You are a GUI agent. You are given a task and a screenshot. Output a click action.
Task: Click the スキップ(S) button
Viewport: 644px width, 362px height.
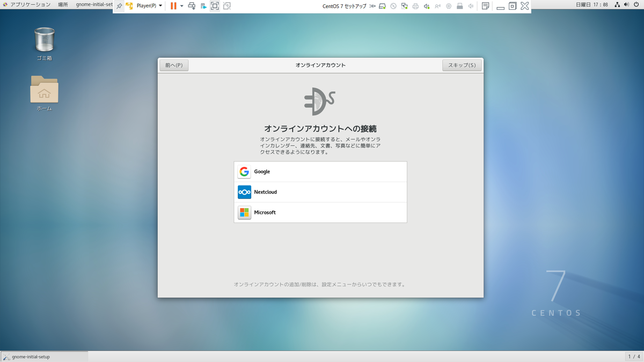click(x=462, y=65)
